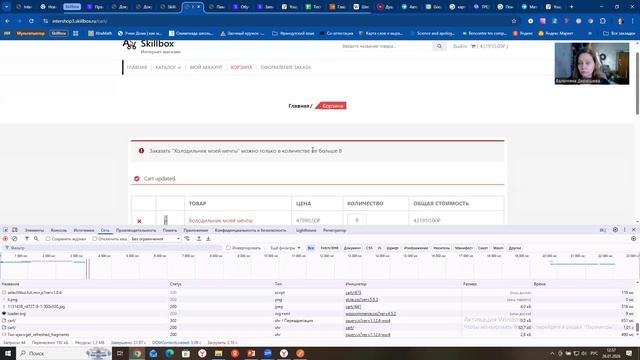The width and height of the screenshot is (640, 360).
Task: Open Task View on the taskbar
Action: [120, 353]
